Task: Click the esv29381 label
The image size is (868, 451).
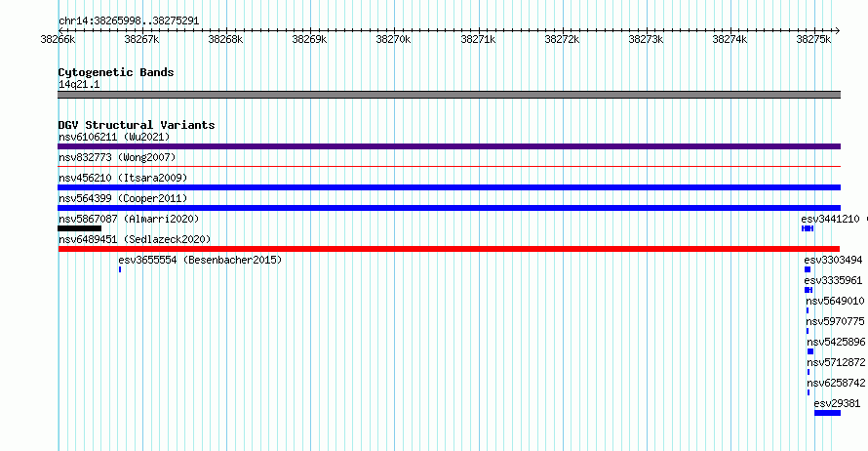Action: click(x=837, y=403)
